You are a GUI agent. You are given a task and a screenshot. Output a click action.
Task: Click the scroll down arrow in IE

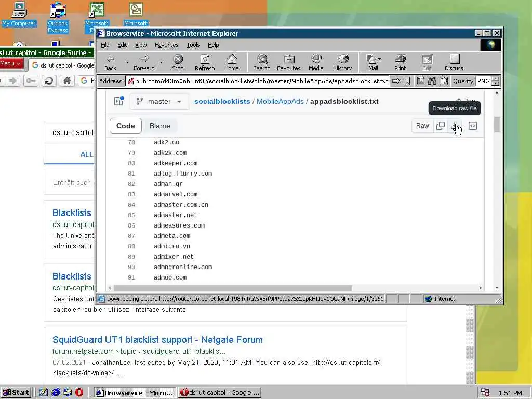497,288
